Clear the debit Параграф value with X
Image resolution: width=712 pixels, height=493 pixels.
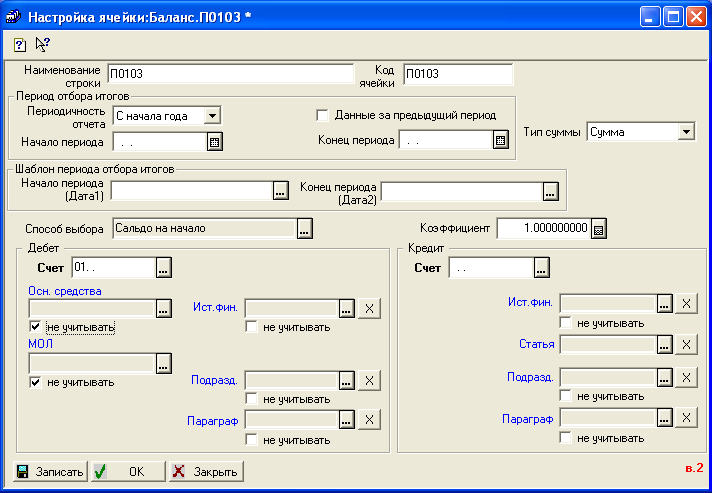click(369, 419)
